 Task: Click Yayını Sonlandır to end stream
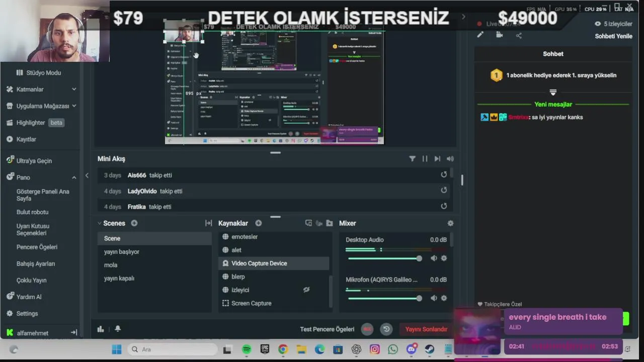426,329
